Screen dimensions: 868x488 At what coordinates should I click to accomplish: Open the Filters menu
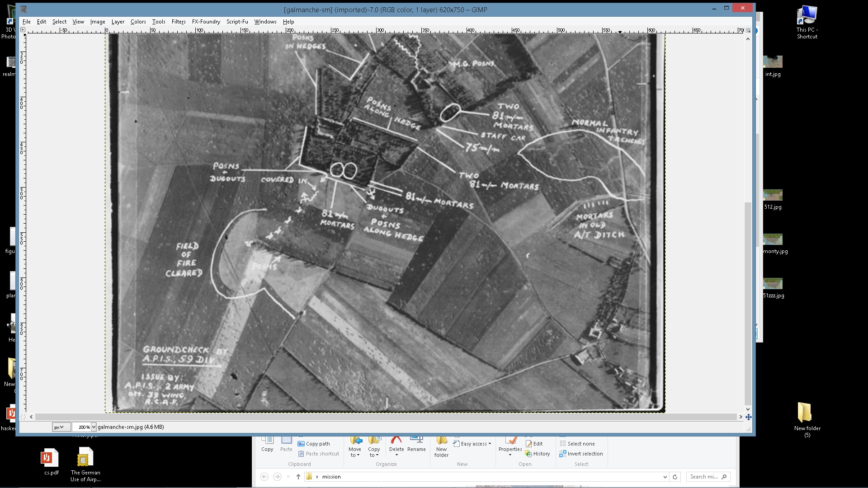click(x=179, y=22)
